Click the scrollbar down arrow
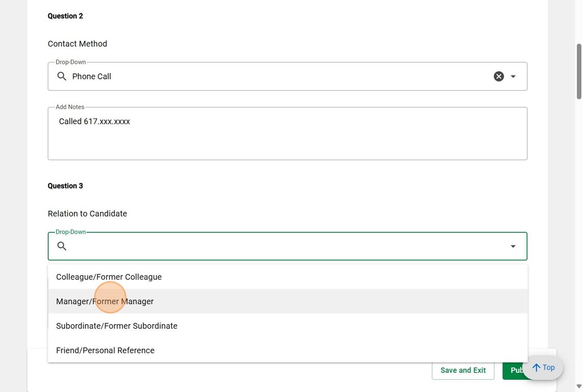The height and width of the screenshot is (392, 583). (579, 387)
